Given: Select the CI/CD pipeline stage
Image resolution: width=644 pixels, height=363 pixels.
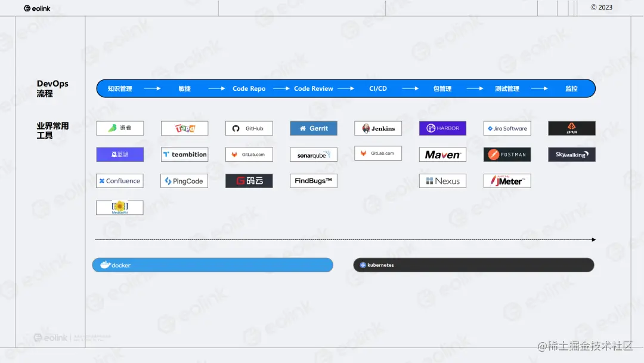Looking at the screenshot, I should 378,89.
